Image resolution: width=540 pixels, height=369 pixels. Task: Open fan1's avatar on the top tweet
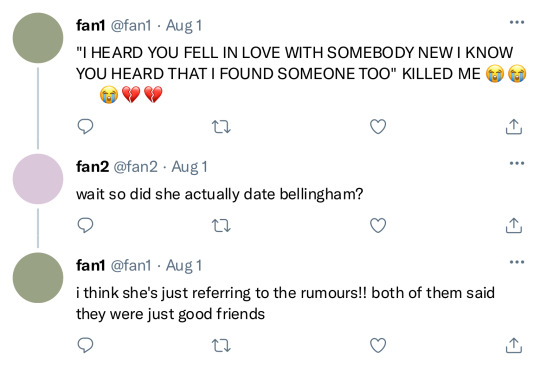[x=38, y=38]
